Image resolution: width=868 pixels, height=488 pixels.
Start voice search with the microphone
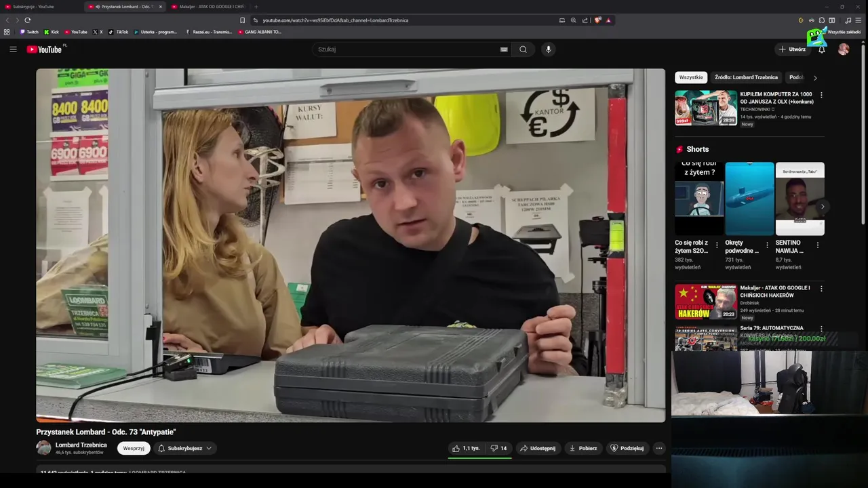[x=549, y=49]
